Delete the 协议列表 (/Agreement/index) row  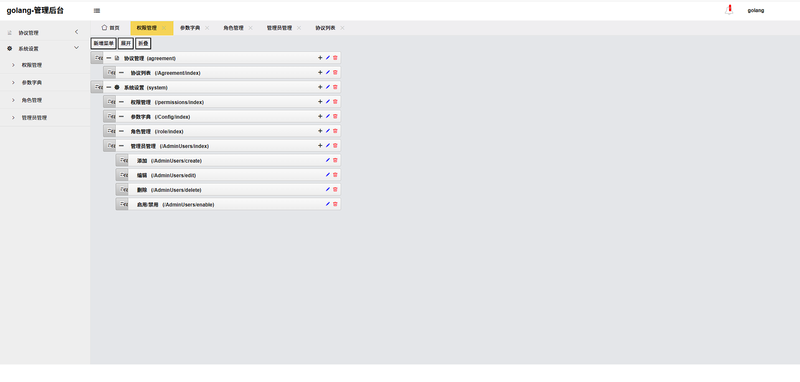pyautogui.click(x=335, y=72)
